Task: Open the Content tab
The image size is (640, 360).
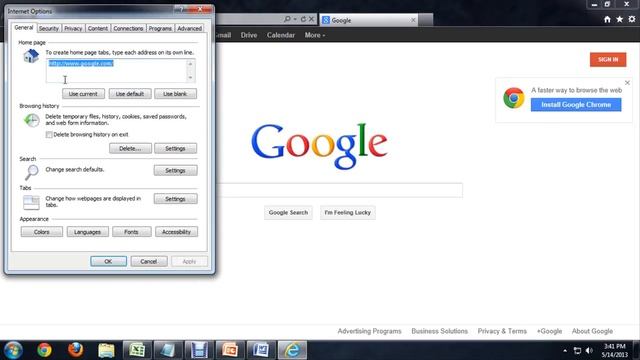Action: tap(98, 28)
